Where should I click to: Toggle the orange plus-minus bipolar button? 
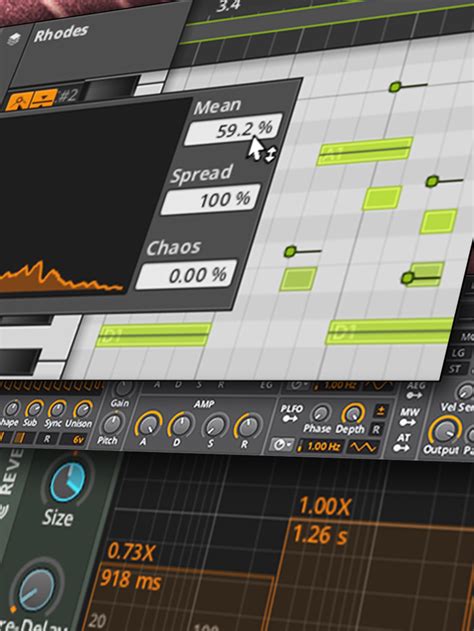380,410
